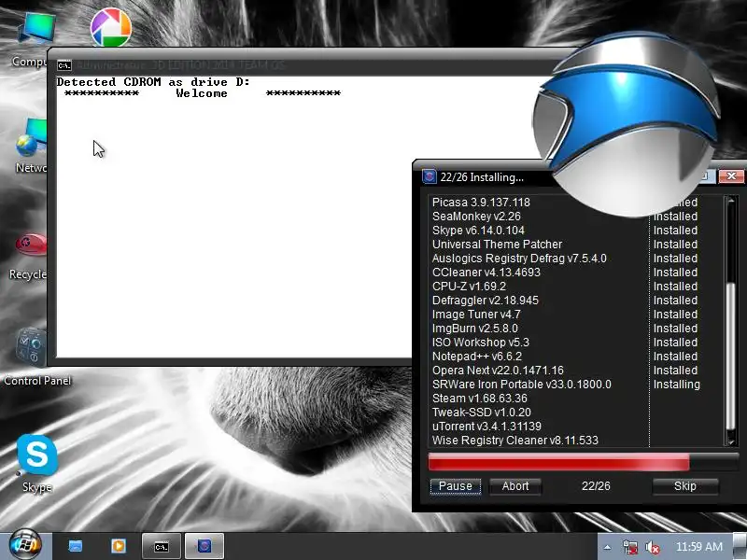747x560 pixels.
Task: Show hidden tray icons arrow
Action: coord(607,547)
